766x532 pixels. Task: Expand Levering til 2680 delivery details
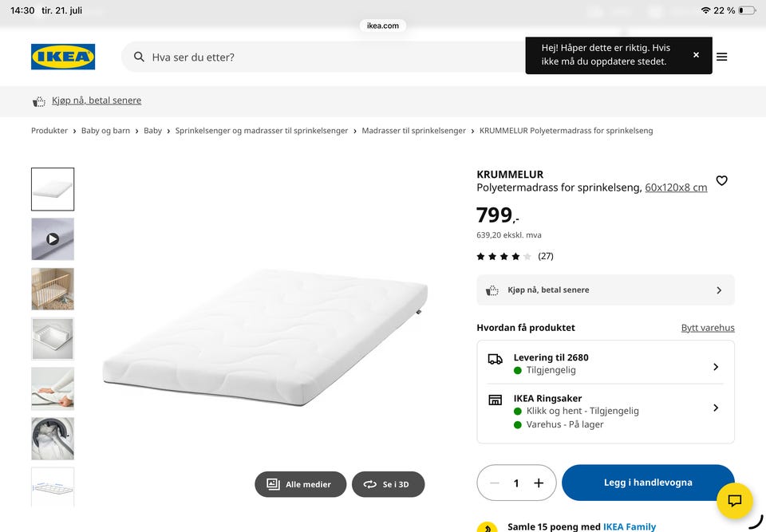[606, 364]
